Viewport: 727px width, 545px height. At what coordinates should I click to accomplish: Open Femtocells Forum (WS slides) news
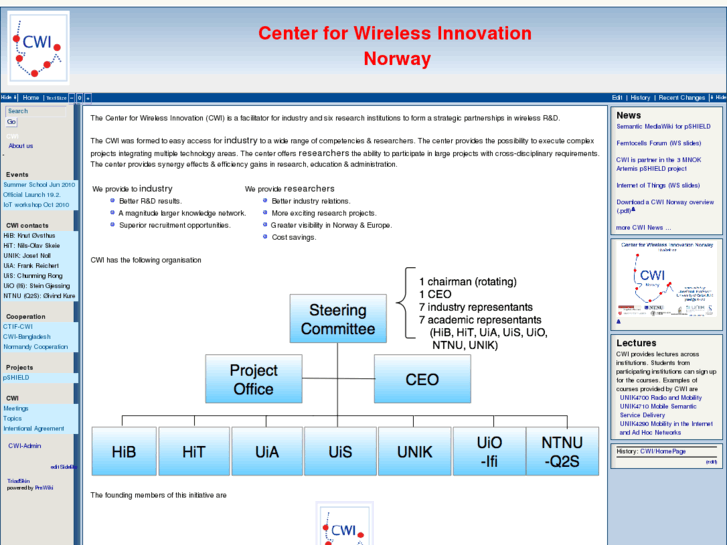coord(659,143)
